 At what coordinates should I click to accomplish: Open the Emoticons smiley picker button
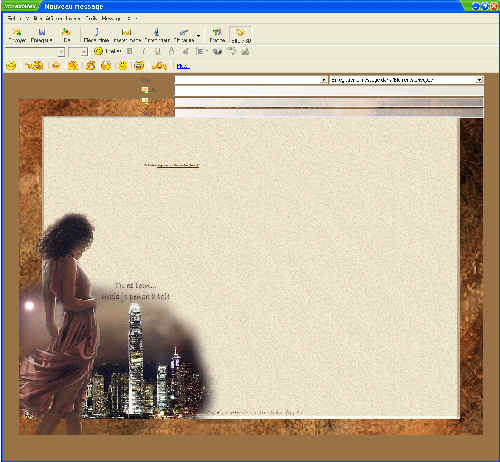coord(107,51)
